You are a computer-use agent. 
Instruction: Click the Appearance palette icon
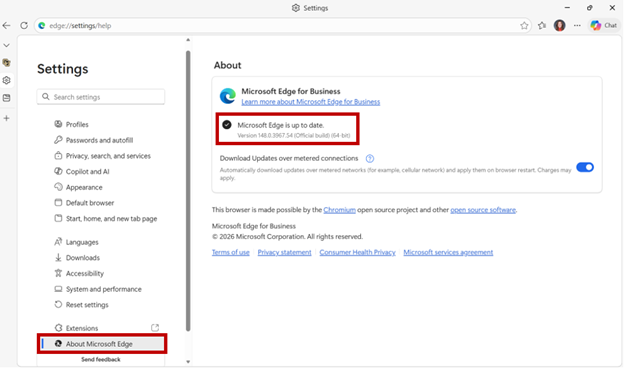pos(58,187)
